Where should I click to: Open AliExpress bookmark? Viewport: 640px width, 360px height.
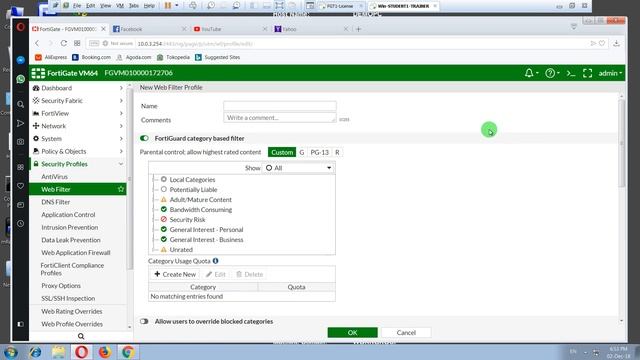(x=51, y=57)
